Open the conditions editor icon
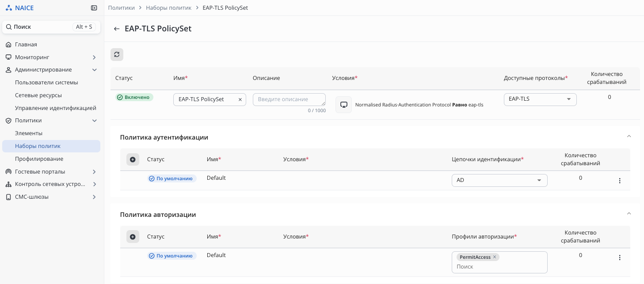The height and width of the screenshot is (284, 644). [343, 105]
